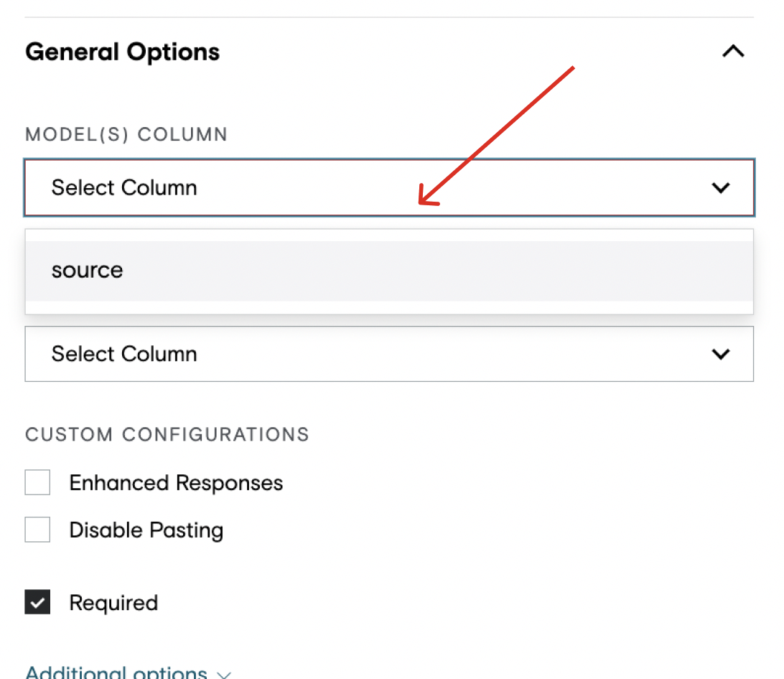Click the General Options section header

pyautogui.click(x=122, y=51)
